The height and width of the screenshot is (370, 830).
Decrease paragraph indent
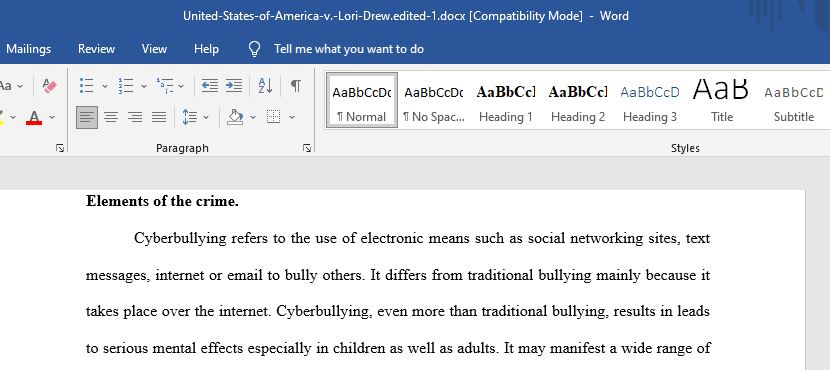tap(210, 86)
